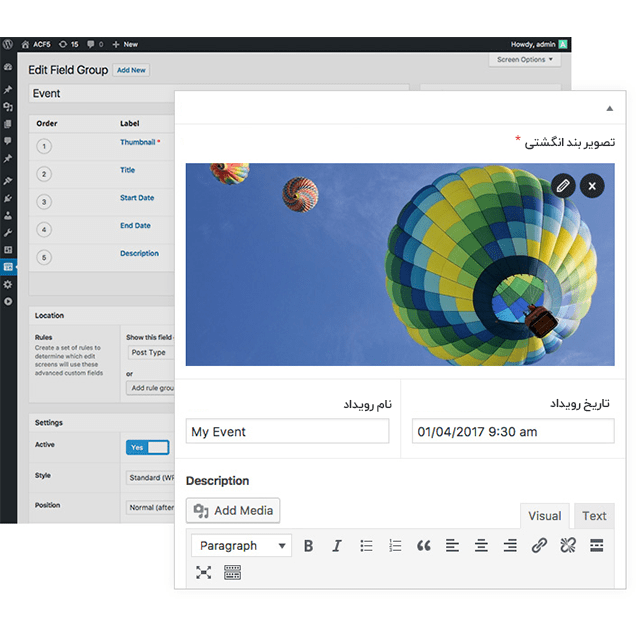This screenshot has height=640, width=640.
Task: Open the End Date field label
Action: coord(135,225)
